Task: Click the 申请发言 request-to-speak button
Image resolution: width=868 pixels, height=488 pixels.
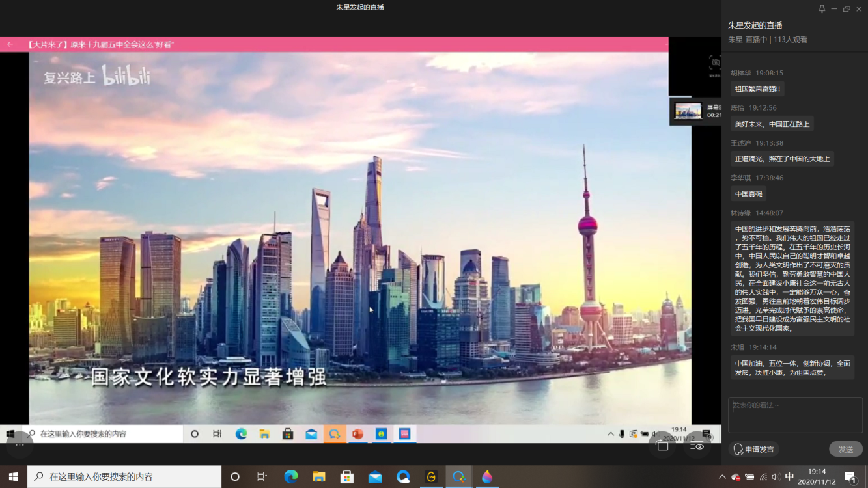Action: tap(753, 449)
